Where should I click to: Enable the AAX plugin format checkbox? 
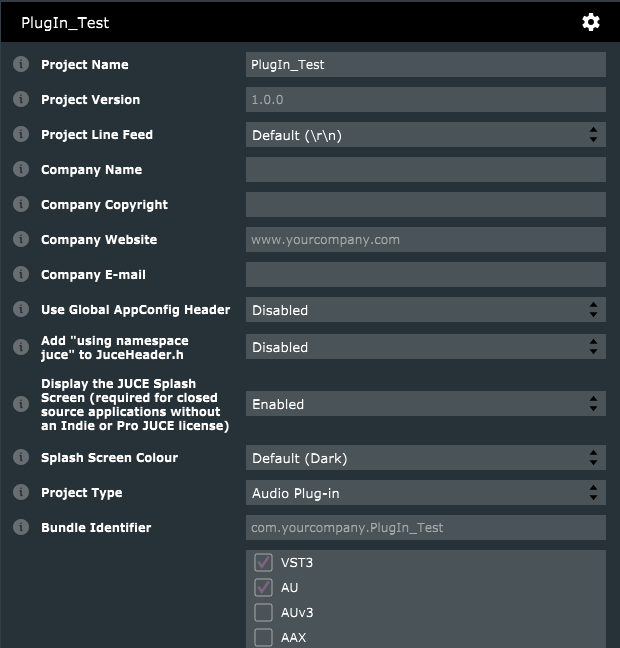pyautogui.click(x=264, y=637)
